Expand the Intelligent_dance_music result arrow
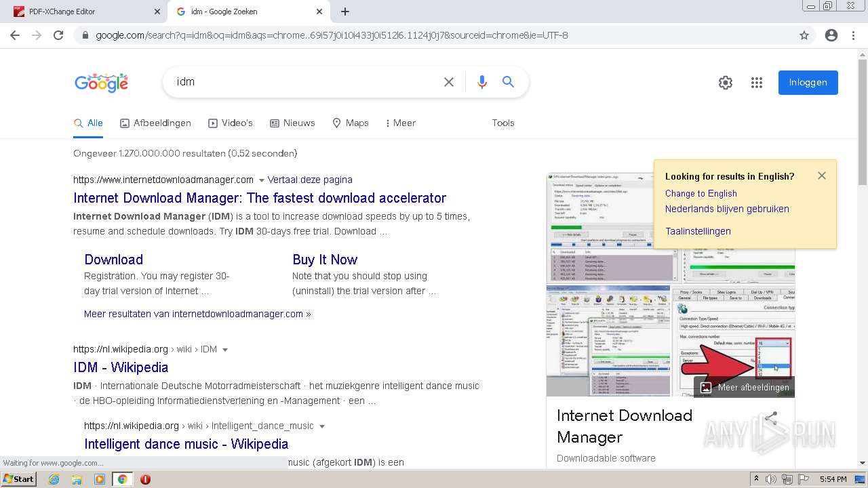Viewport: 868px width, 488px height. 321,426
